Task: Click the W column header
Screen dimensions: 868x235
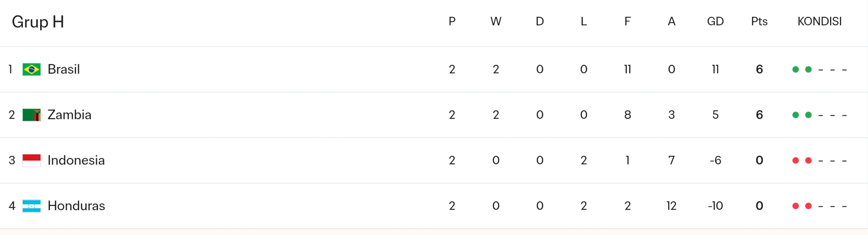Action: pyautogui.click(x=496, y=21)
